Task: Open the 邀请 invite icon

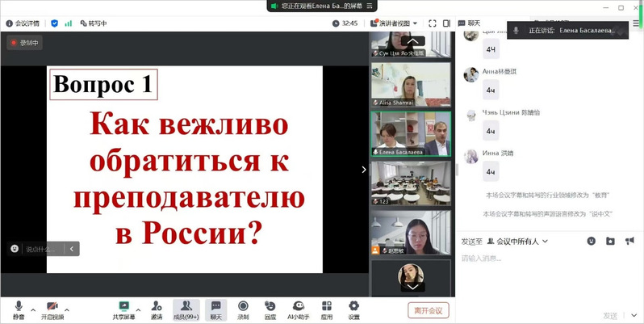Action: coord(156,308)
